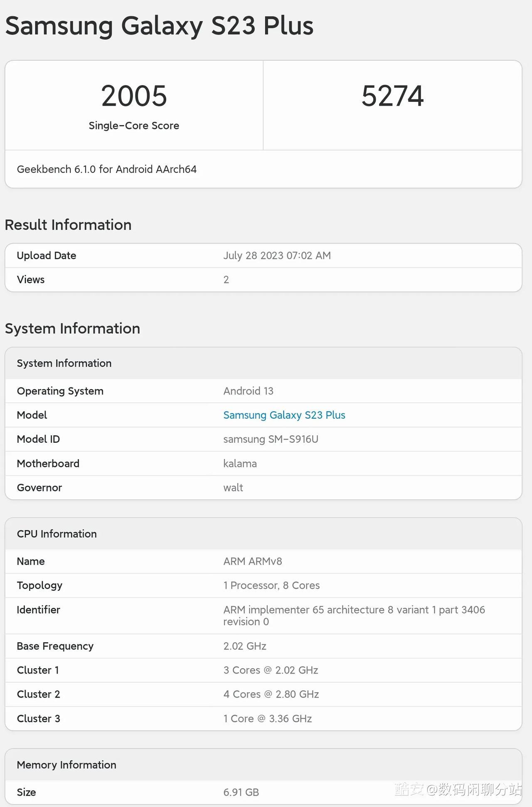Select the 5274 multi-core score value
The width and height of the screenshot is (532, 807).
pyautogui.click(x=392, y=96)
